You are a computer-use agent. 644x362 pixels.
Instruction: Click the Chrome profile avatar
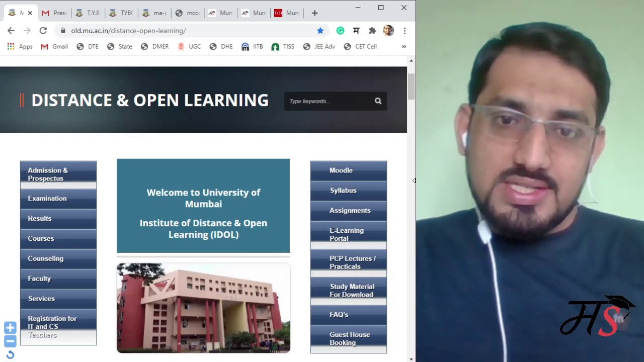point(388,31)
